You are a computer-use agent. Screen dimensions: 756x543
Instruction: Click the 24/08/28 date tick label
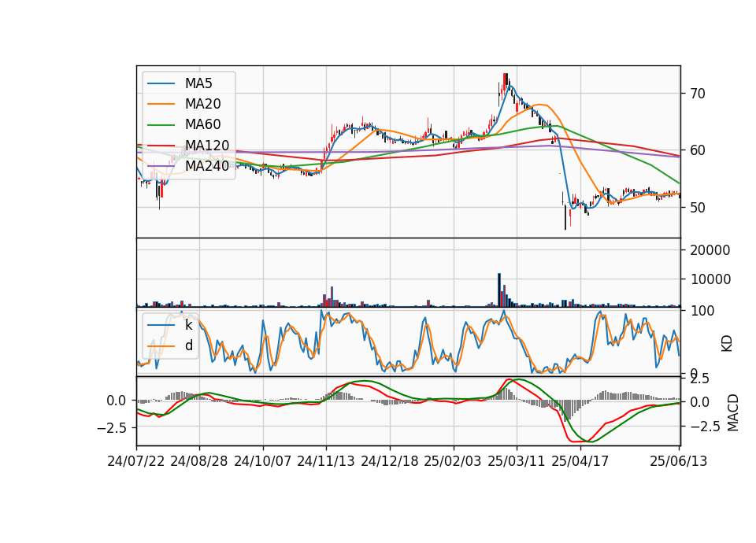point(199,461)
